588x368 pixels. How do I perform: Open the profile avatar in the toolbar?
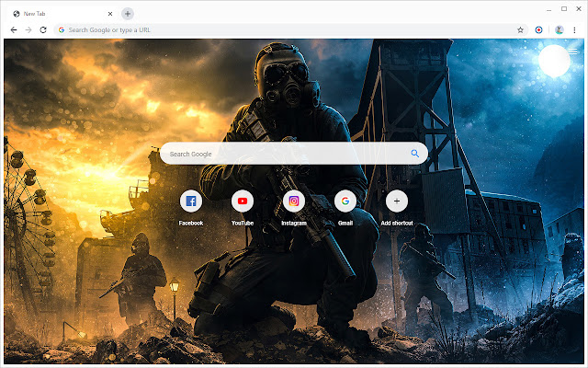click(560, 30)
